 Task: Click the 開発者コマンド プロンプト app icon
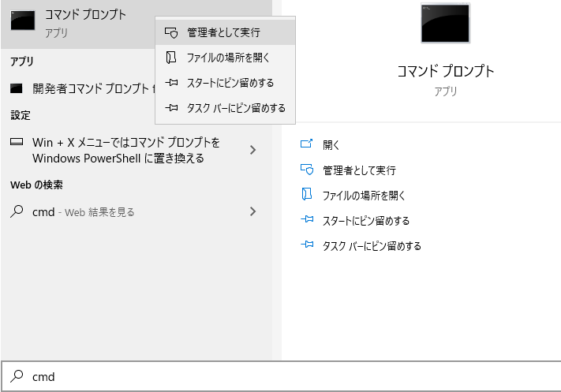tap(16, 88)
